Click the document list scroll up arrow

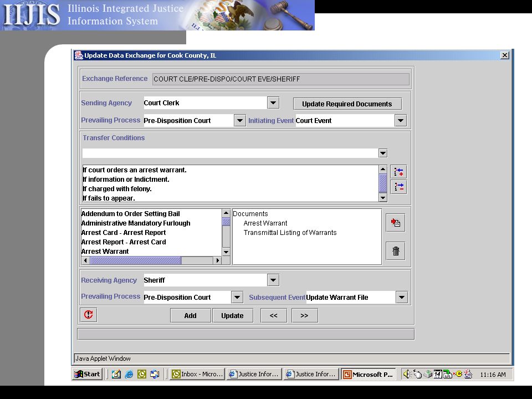click(x=226, y=213)
